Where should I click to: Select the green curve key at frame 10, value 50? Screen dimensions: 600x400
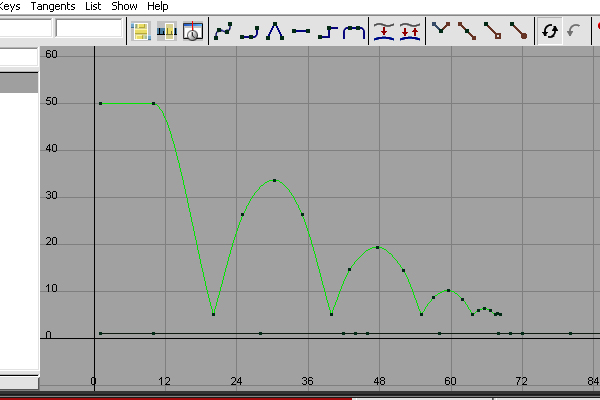coord(153,103)
